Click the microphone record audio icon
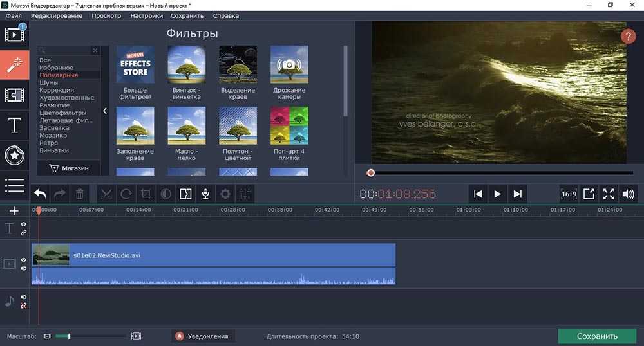Screen dimensions: 644x346 point(205,194)
